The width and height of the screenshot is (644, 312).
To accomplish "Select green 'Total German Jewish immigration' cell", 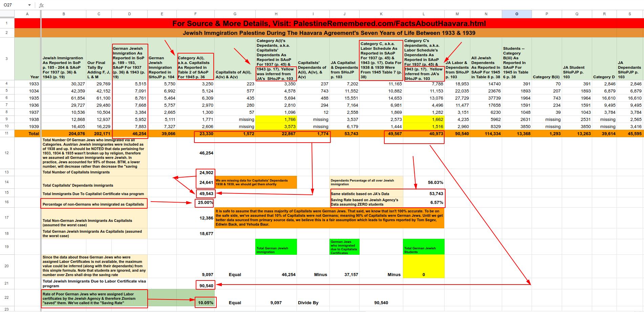I will click(276, 247).
